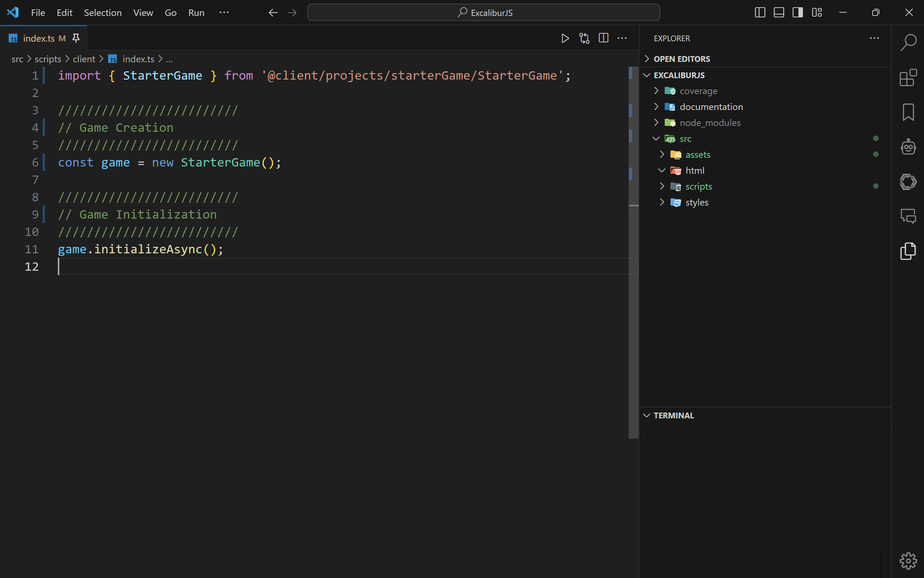Screen dimensions: 924x578
Task: Click the VS Code logo icon
Action: (x=13, y=12)
